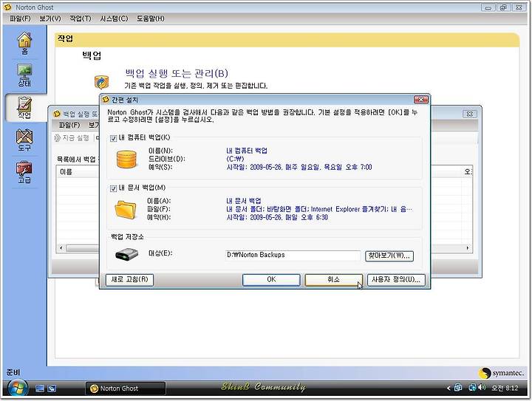Click the network icon in system tray
The width and height of the screenshot is (532, 401).
472,387
